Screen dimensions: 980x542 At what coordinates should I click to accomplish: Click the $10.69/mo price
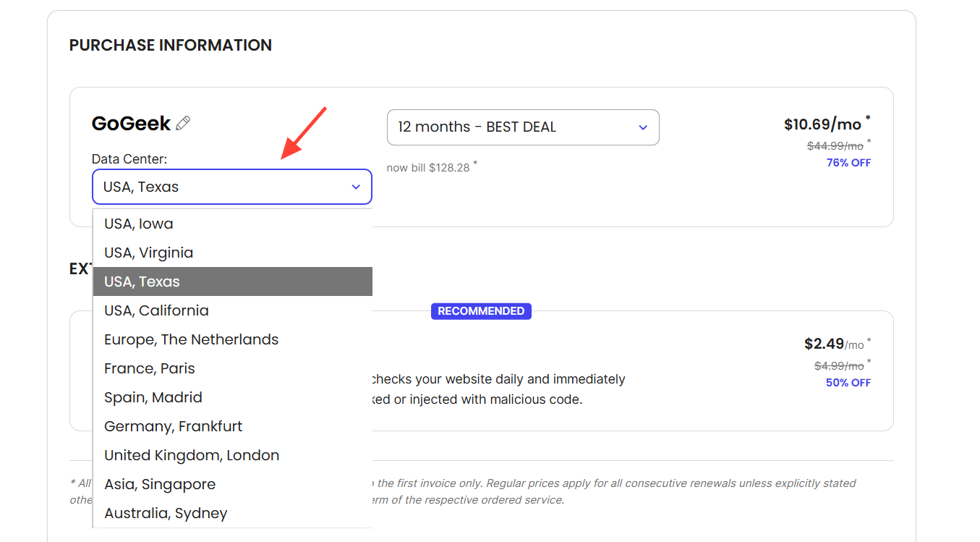[x=823, y=124]
